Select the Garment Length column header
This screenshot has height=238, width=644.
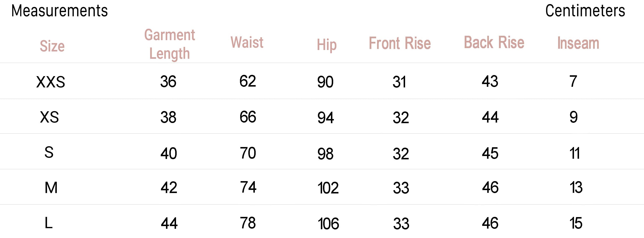click(170, 44)
